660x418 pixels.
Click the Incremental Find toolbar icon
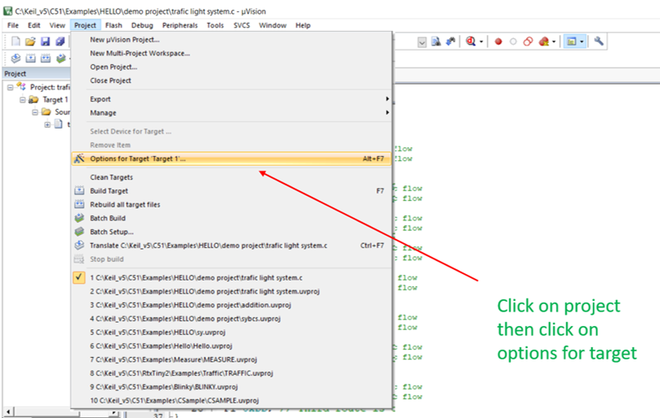(x=450, y=41)
